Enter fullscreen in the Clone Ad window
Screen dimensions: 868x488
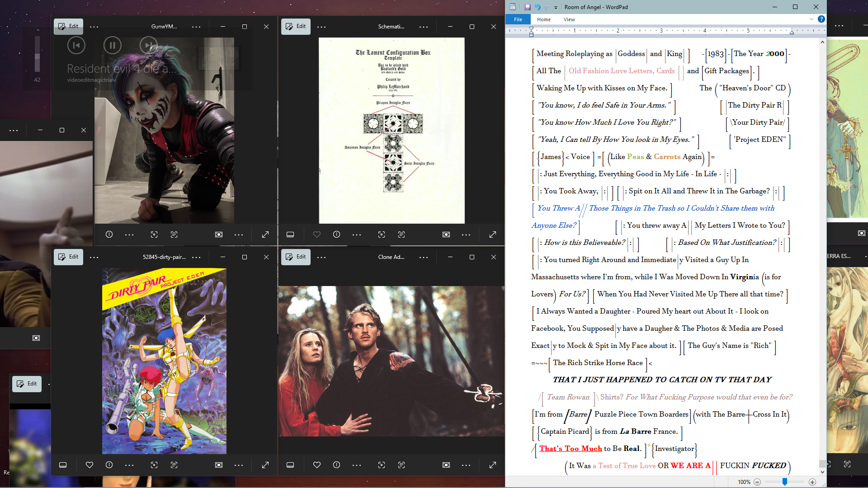point(493,465)
